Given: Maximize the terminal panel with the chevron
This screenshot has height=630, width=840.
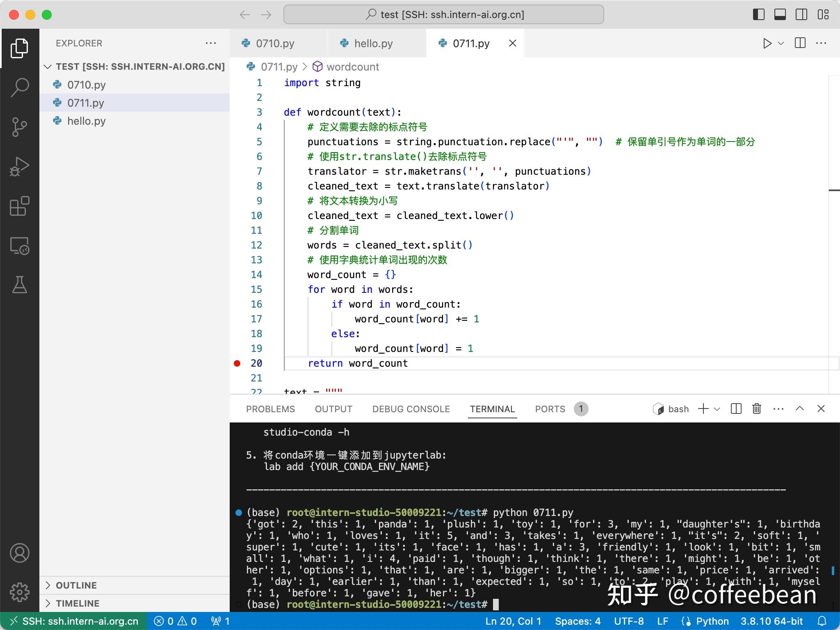Looking at the screenshot, I should point(800,409).
